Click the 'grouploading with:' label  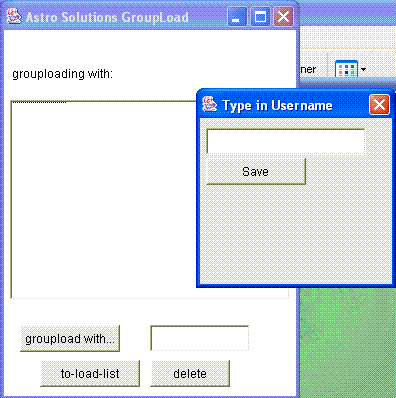(63, 74)
